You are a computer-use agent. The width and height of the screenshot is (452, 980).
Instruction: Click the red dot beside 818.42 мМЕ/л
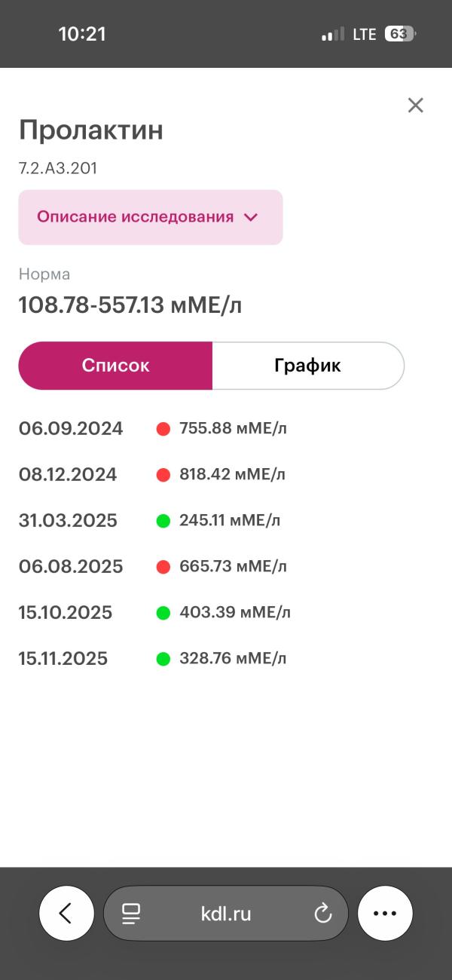pos(164,473)
